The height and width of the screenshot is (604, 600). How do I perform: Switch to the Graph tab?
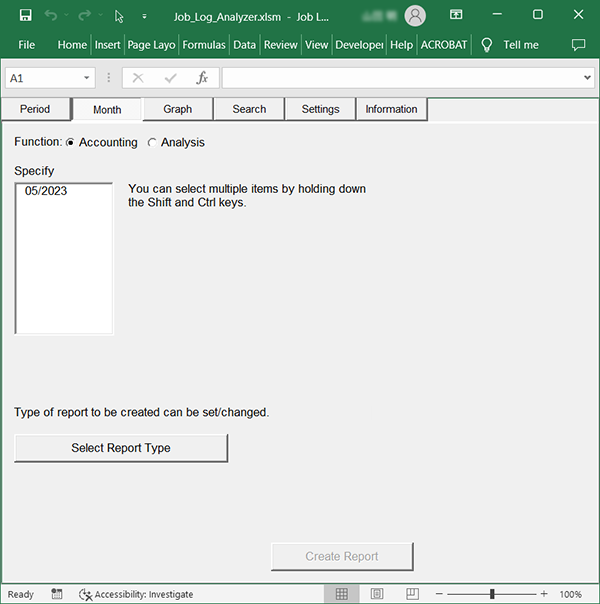click(178, 109)
